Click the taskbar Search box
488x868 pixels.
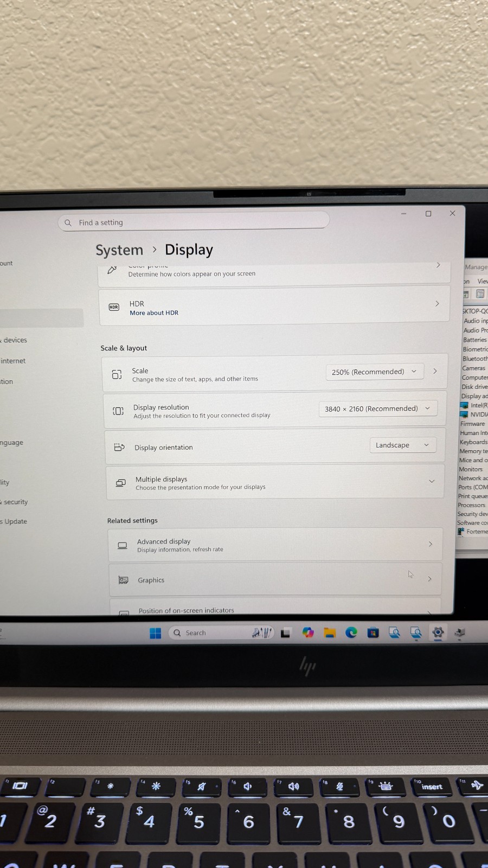tap(221, 633)
